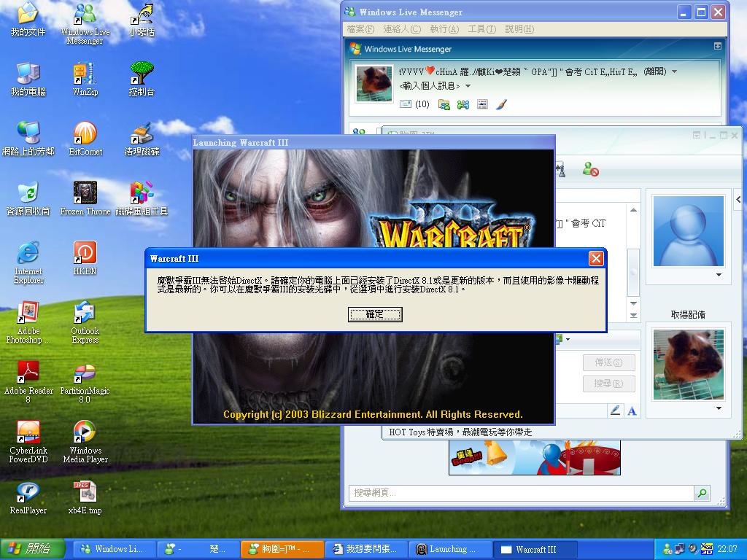Open the 連絡人(C) menu
The height and width of the screenshot is (560, 747).
(402, 29)
